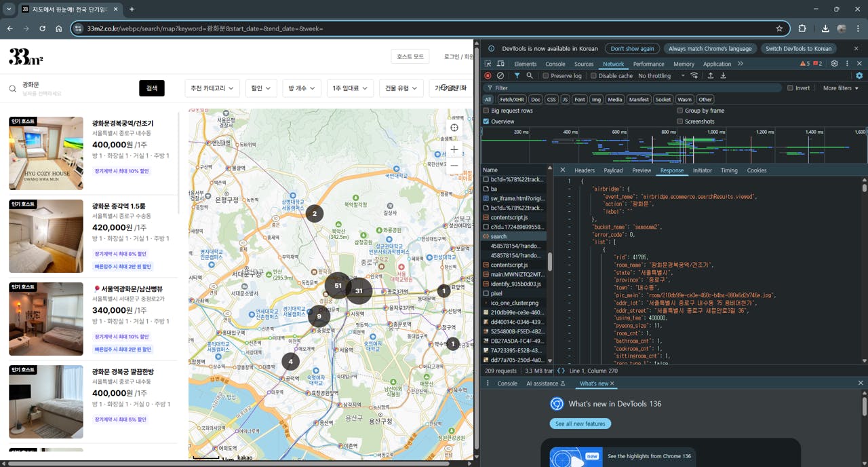Open DevTools settings gear
Viewport: 868px width, 467px height.
click(835, 64)
